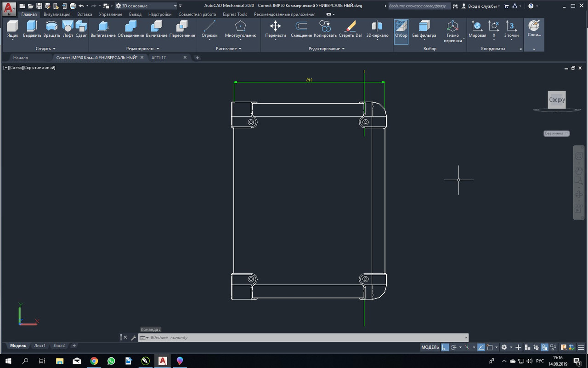588x368 pixels.
Task: Toggle polar tracking in status bar
Action: (453, 347)
